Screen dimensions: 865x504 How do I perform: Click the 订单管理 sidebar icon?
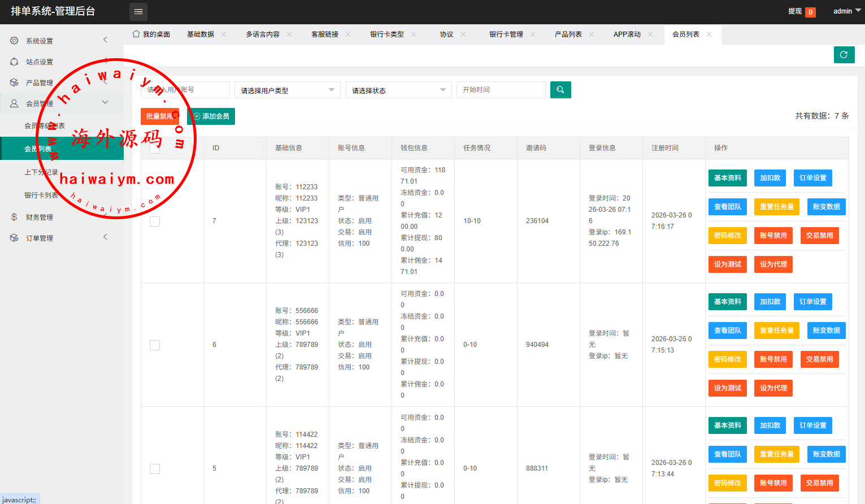pos(14,238)
